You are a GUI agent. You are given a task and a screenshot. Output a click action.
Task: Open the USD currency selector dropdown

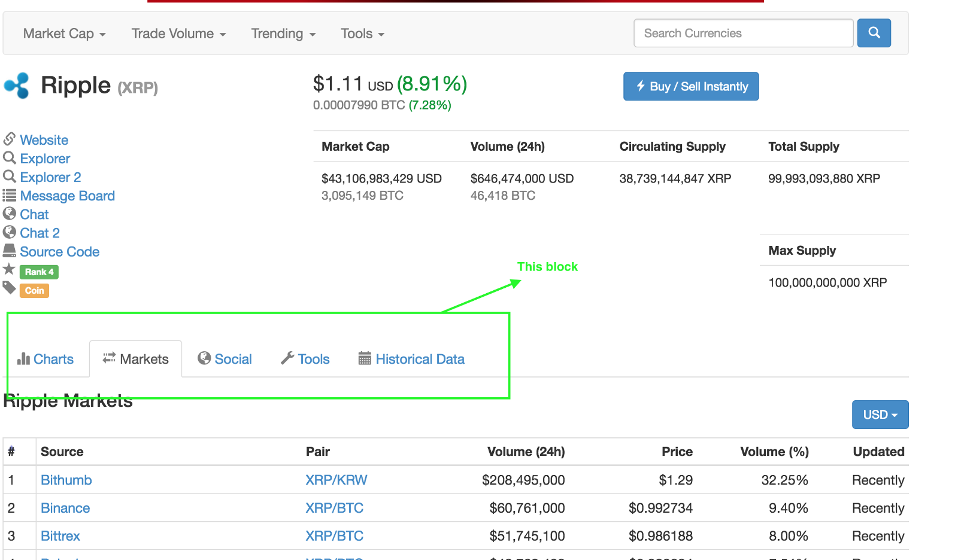pos(880,415)
